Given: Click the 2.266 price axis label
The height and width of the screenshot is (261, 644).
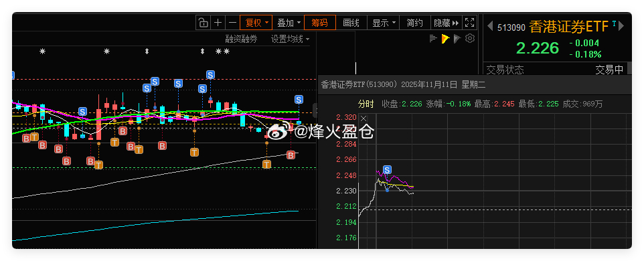Looking at the screenshot, I should 346,160.
